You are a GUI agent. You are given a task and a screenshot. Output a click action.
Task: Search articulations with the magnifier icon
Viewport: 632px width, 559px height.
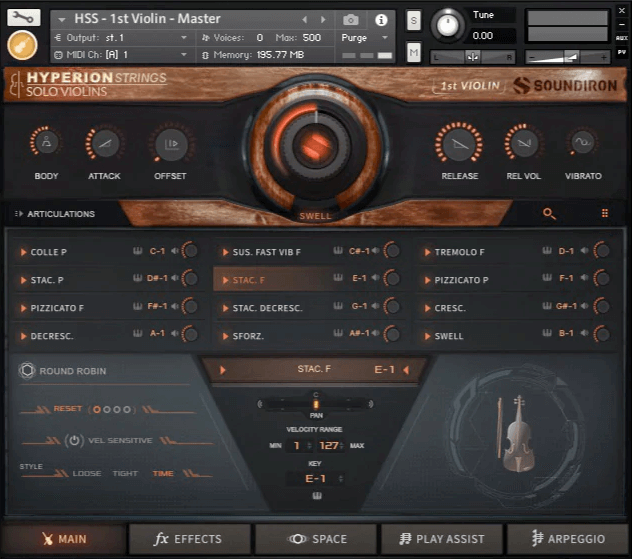click(549, 214)
